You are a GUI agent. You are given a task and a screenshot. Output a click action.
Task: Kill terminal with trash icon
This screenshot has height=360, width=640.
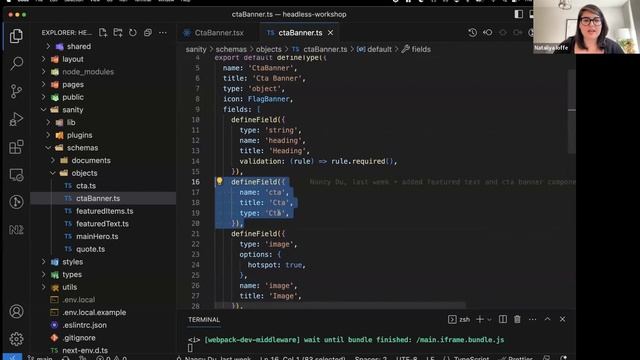[517, 319]
